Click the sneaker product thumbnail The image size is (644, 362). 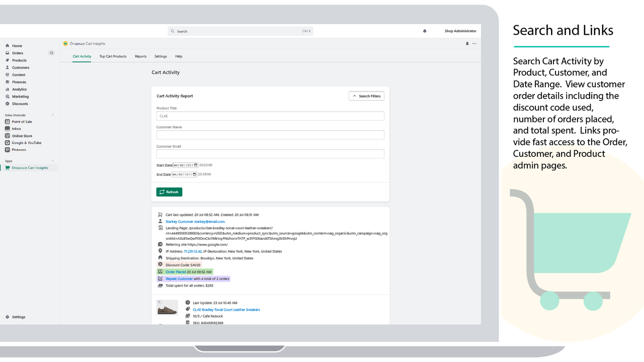pos(167,308)
